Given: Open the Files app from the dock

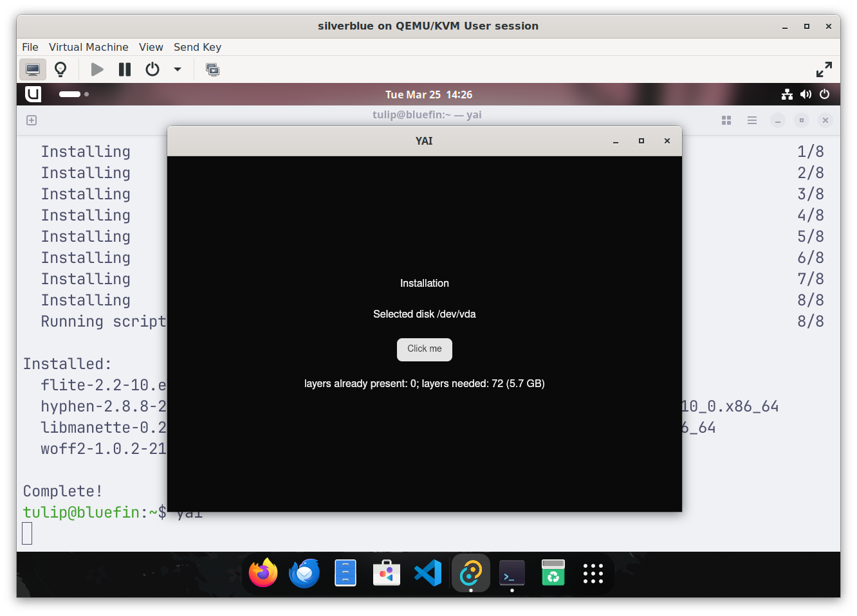Looking at the screenshot, I should 346,573.
